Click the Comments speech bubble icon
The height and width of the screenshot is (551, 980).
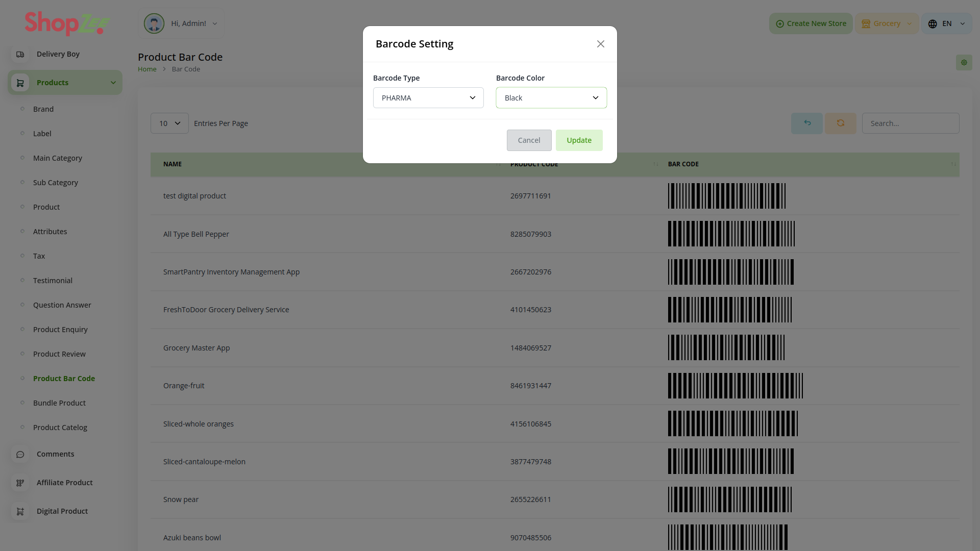click(20, 454)
